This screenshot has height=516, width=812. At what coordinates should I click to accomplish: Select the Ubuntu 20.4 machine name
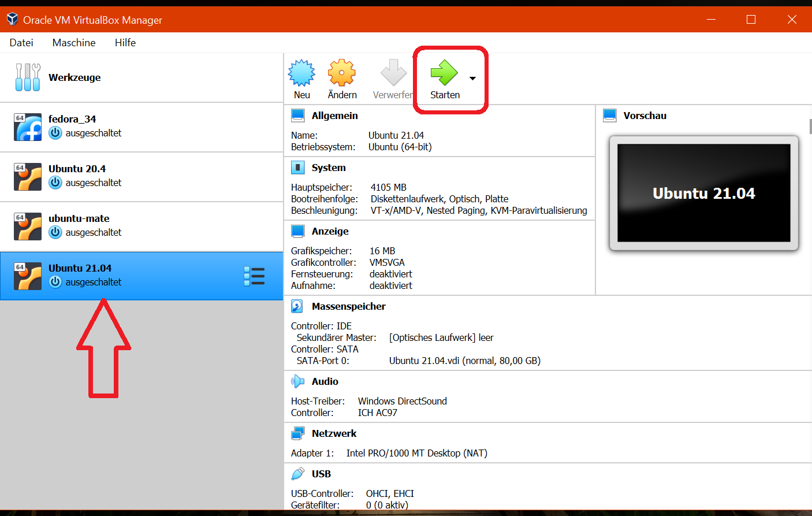[77, 169]
